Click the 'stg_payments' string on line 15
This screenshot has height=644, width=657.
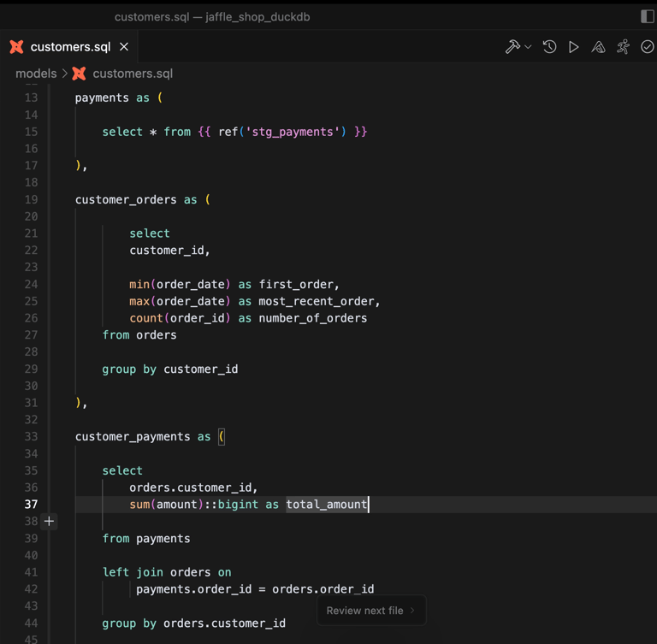(293, 132)
